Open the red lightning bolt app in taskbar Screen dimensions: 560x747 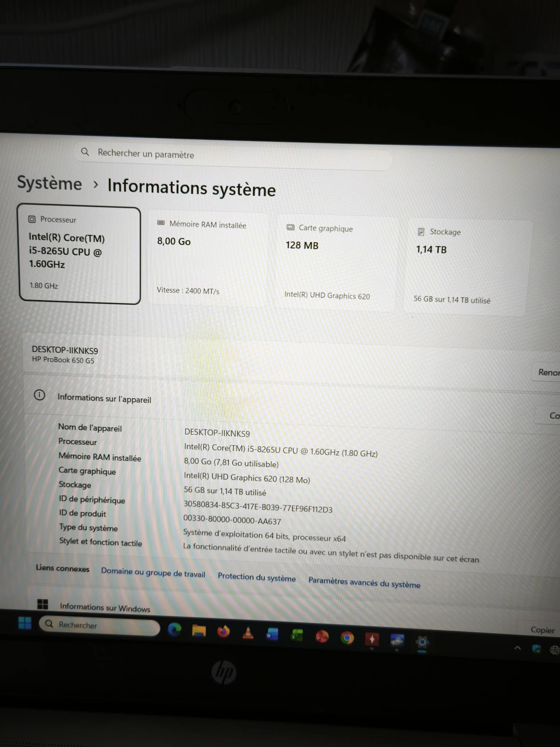[x=372, y=639]
